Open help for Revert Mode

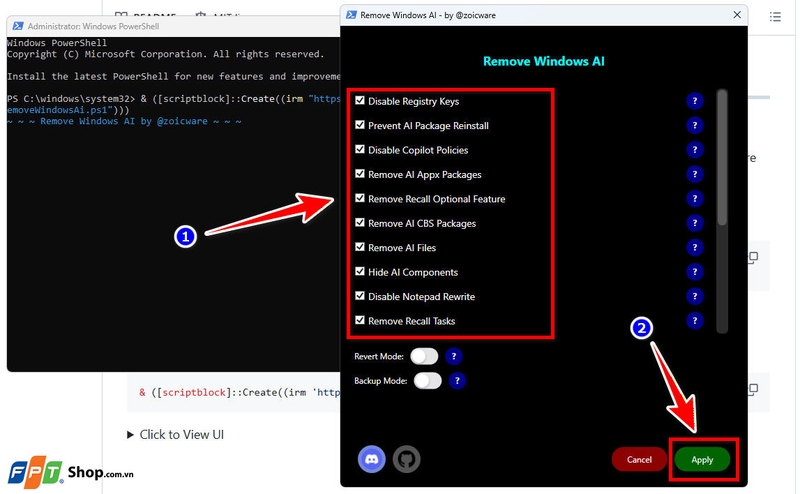(x=454, y=356)
